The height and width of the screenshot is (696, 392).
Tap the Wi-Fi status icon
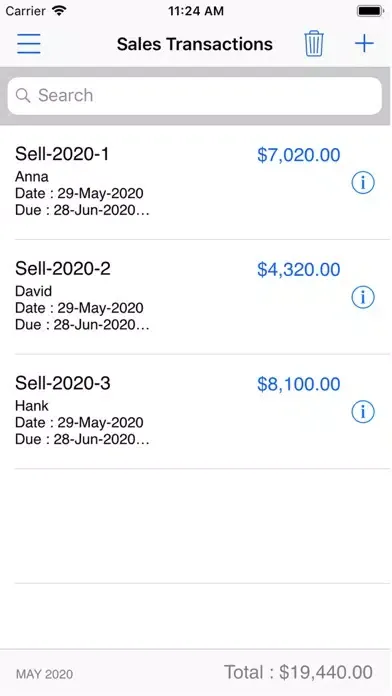pyautogui.click(x=59, y=11)
